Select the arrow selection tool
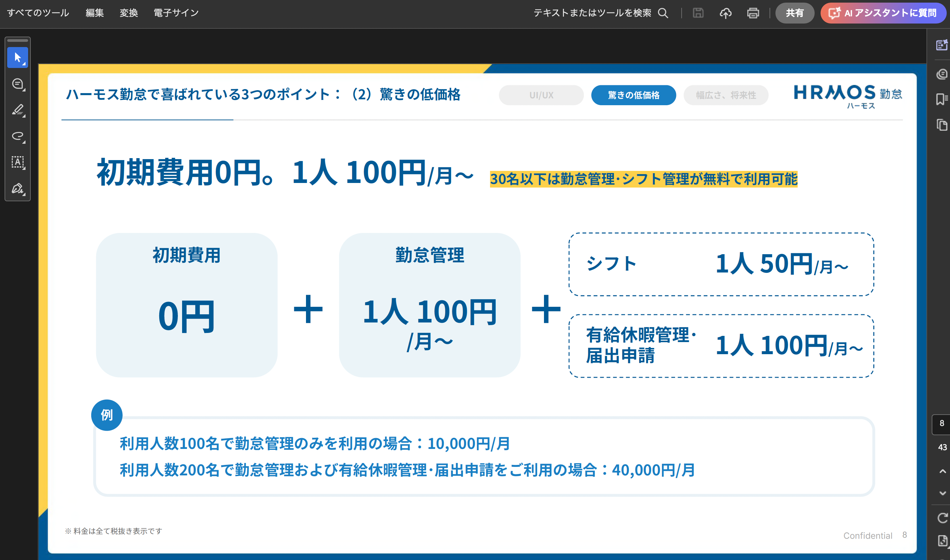 click(x=17, y=58)
